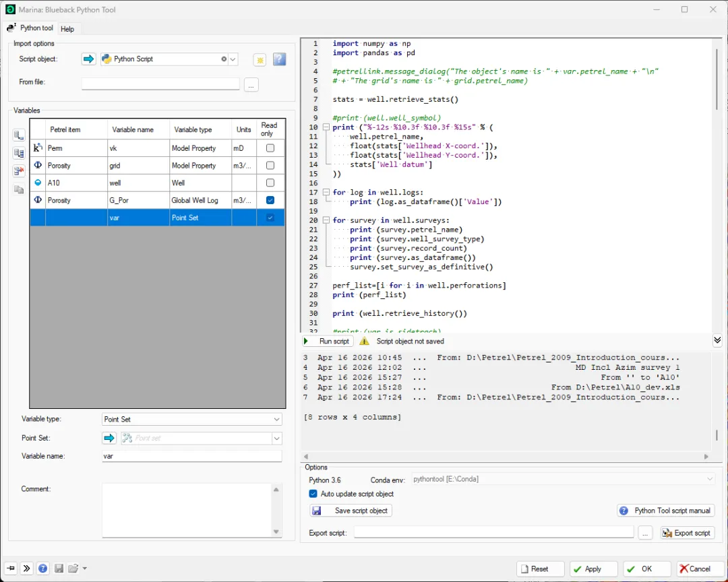Click the pin dialog icon at bottom left
The image size is (728, 582).
pyautogui.click(x=11, y=568)
